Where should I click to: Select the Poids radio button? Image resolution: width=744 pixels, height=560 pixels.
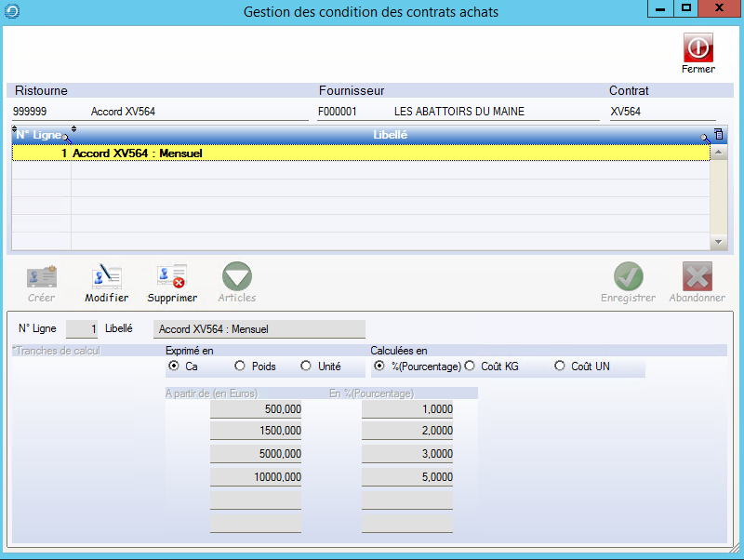pos(240,367)
